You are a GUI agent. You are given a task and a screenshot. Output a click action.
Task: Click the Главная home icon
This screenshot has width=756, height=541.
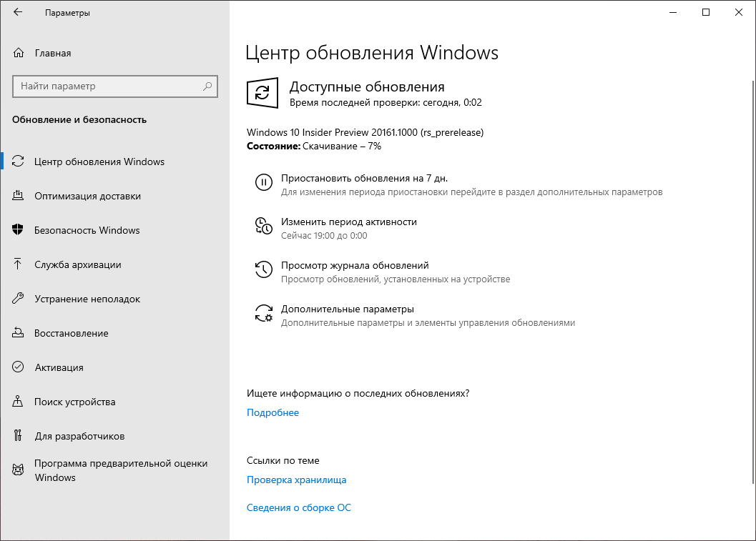18,53
